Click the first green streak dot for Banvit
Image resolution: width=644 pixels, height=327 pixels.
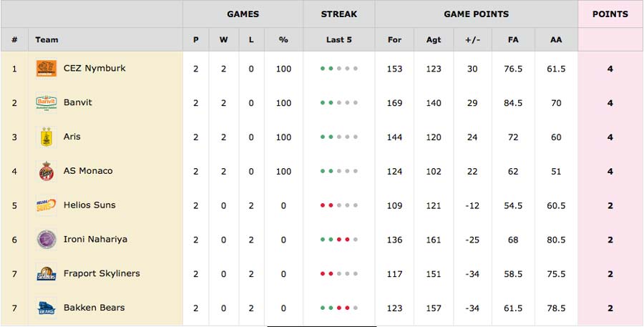click(x=323, y=103)
